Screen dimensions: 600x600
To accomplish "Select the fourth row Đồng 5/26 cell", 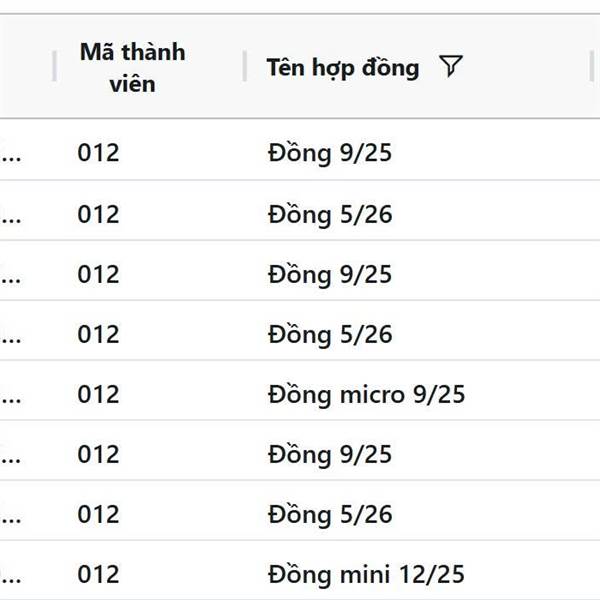I will click(330, 334).
